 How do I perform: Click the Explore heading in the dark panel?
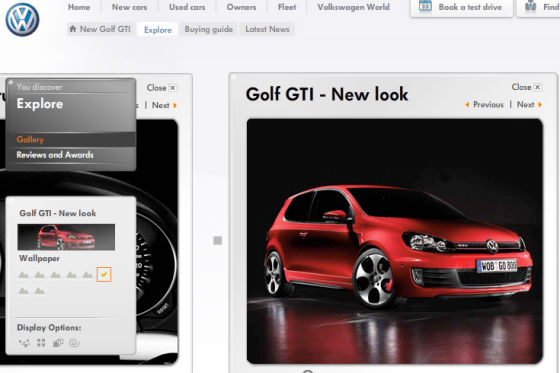(x=40, y=104)
